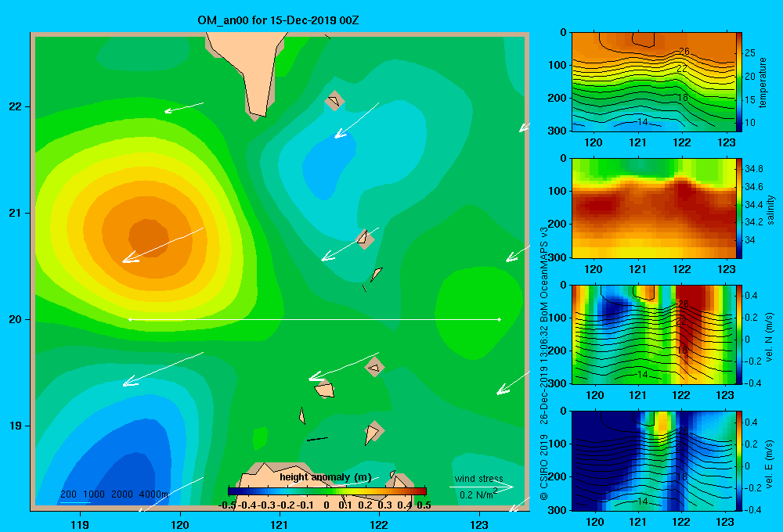Open the temperature cross-section panel

(653, 82)
